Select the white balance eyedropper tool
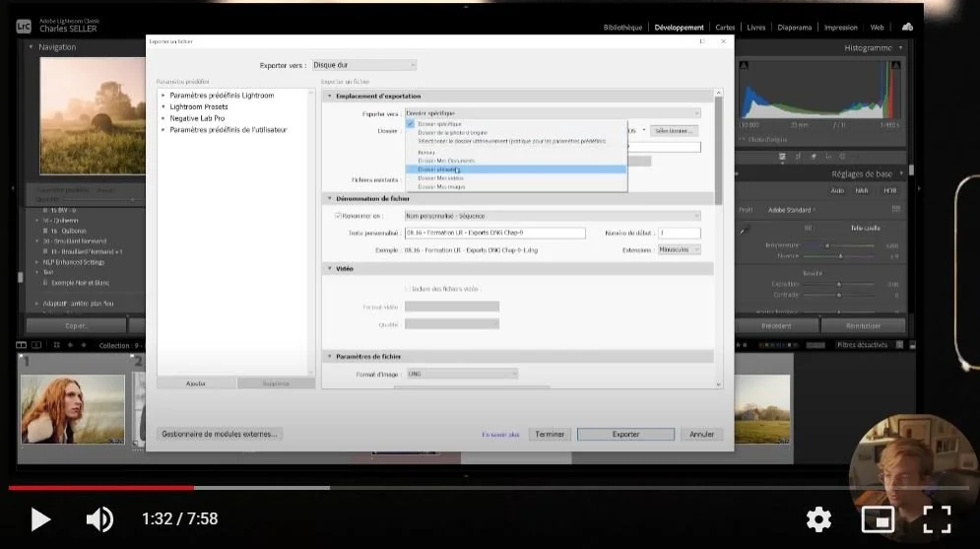Viewport: 980px width, 549px height. coord(744,231)
